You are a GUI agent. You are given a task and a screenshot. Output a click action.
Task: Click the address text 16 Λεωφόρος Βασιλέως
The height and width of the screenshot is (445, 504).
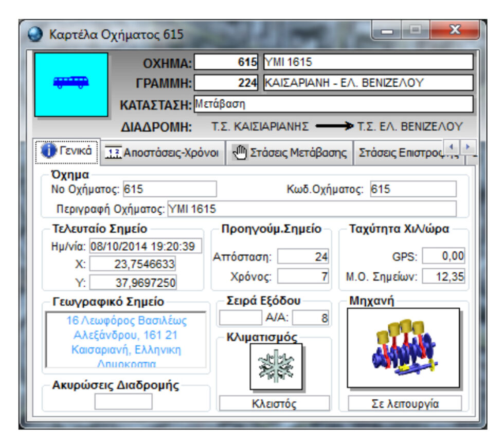(127, 321)
